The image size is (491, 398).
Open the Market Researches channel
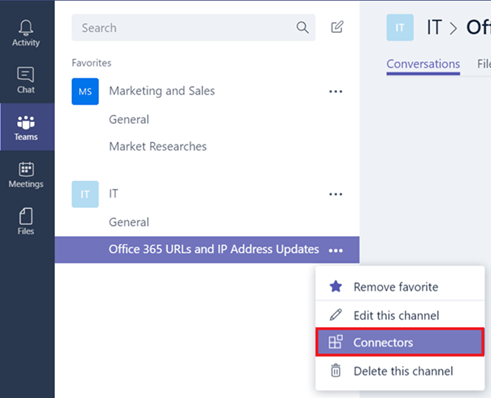[158, 146]
